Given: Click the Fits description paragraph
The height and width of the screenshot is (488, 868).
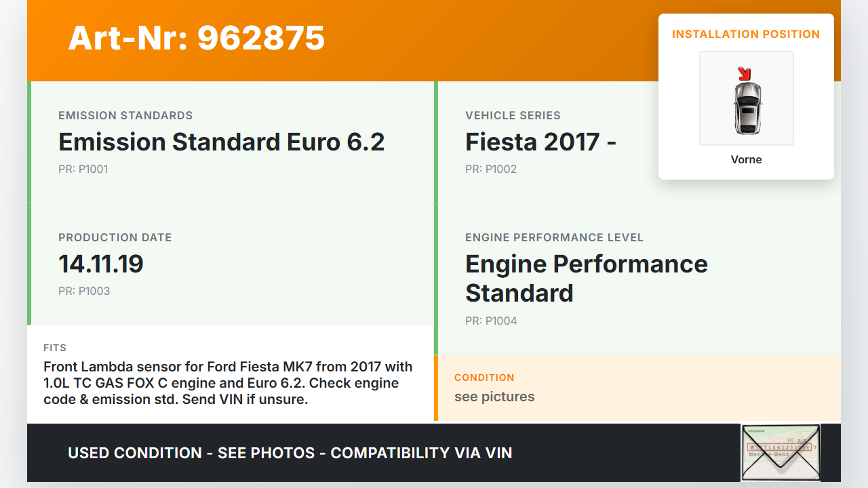Looking at the screenshot, I should [229, 383].
